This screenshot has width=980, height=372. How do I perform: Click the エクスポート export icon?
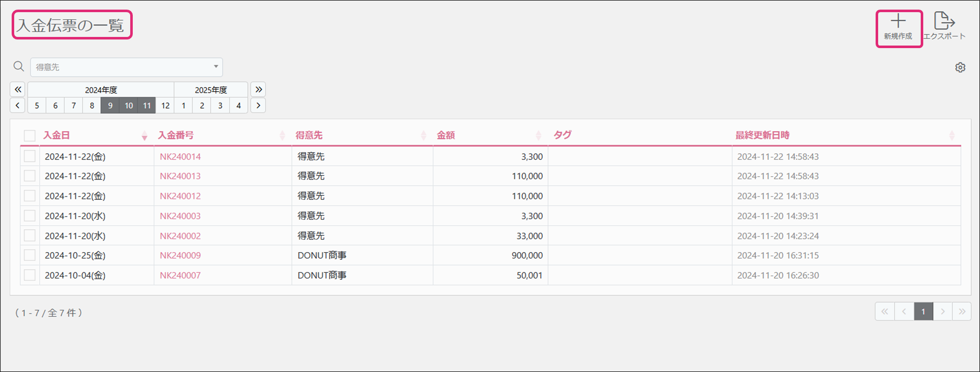coord(944,22)
